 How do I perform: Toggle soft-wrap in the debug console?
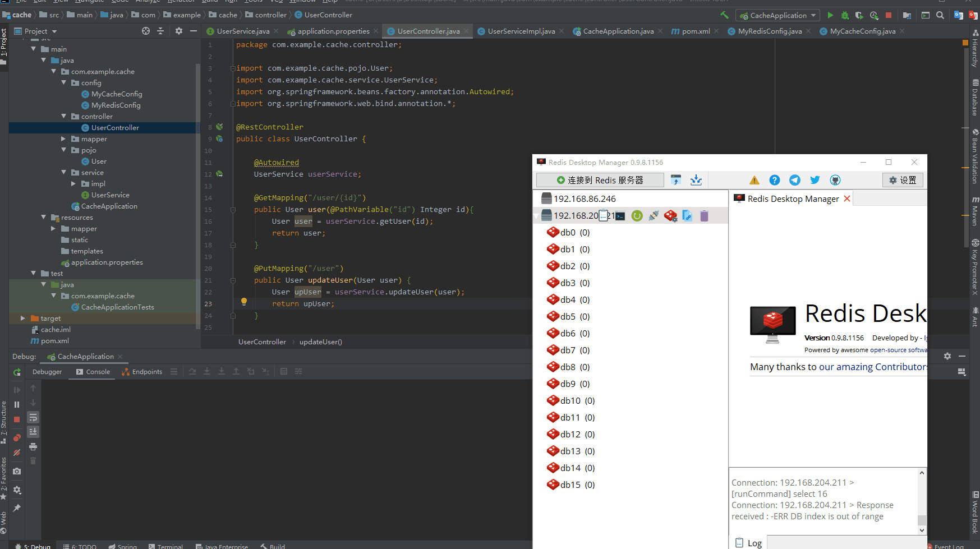[x=33, y=417]
